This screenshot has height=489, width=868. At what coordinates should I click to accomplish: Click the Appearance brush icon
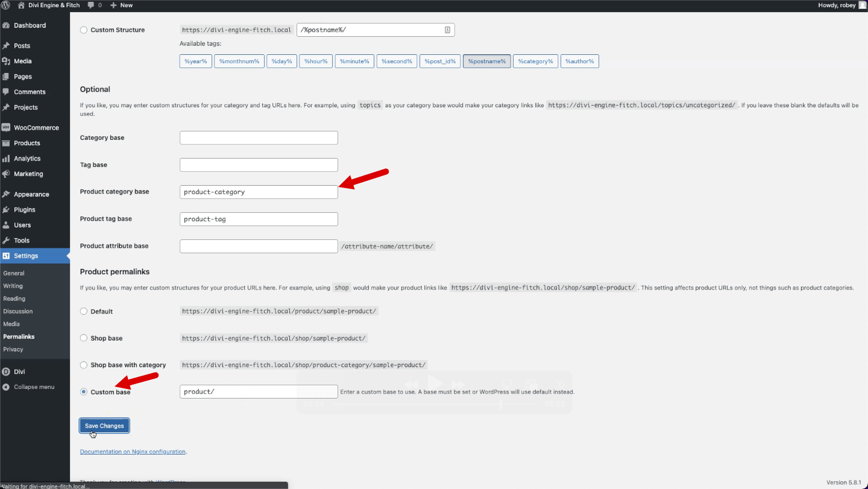6,195
